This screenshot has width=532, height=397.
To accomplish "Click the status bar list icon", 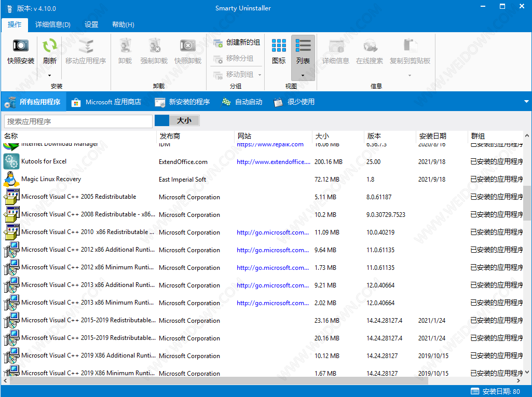I will 475,392.
